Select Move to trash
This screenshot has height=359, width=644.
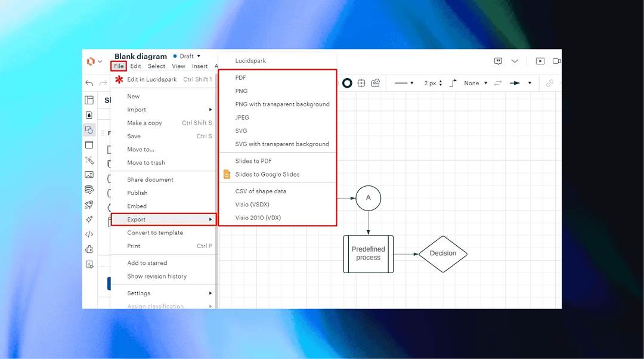[x=164, y=163]
